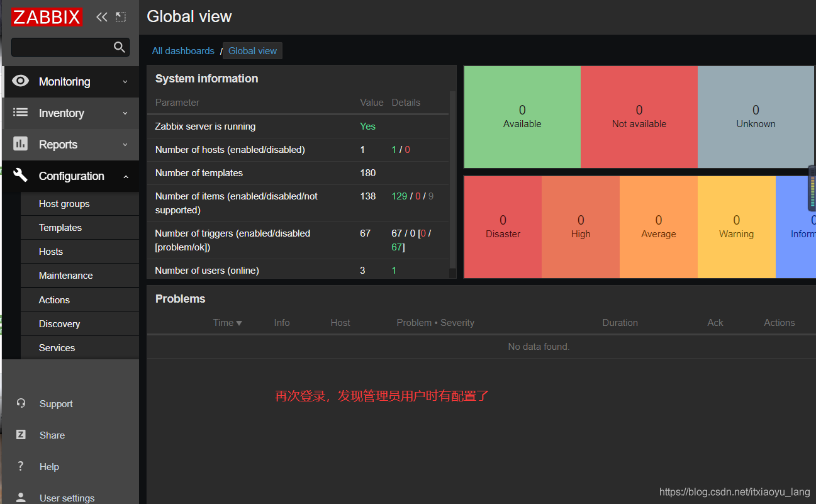Open Actions submenu item
The height and width of the screenshot is (504, 816).
click(80, 300)
